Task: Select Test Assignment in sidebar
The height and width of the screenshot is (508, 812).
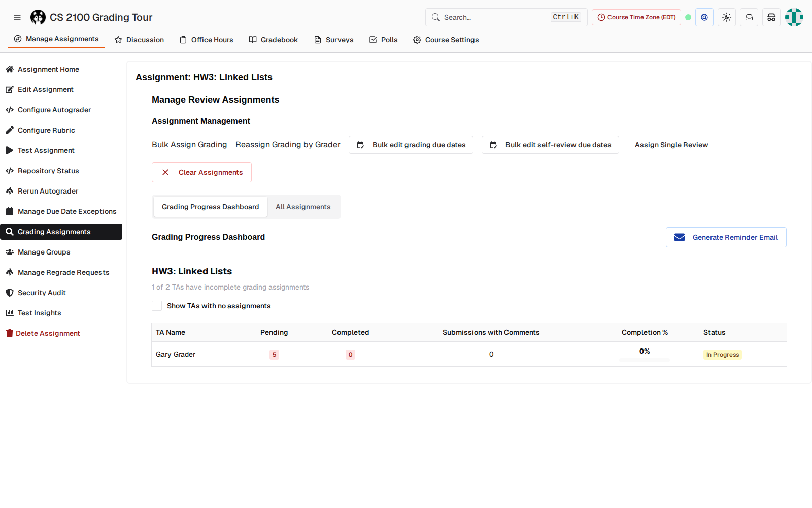Action: [61, 150]
